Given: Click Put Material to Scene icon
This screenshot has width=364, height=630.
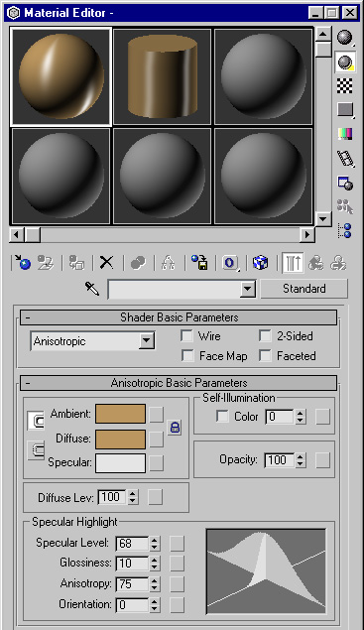Looking at the screenshot, I should [46, 263].
